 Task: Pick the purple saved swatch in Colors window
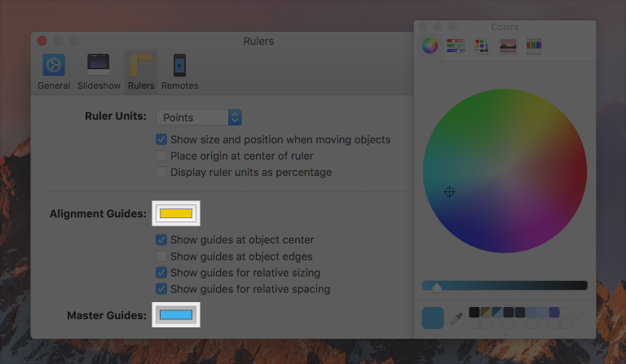tap(554, 312)
